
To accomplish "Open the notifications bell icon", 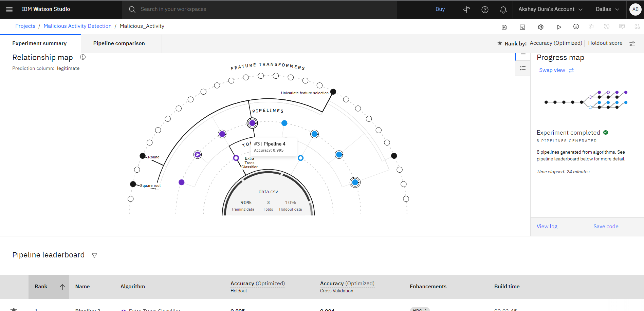I will tap(503, 9).
